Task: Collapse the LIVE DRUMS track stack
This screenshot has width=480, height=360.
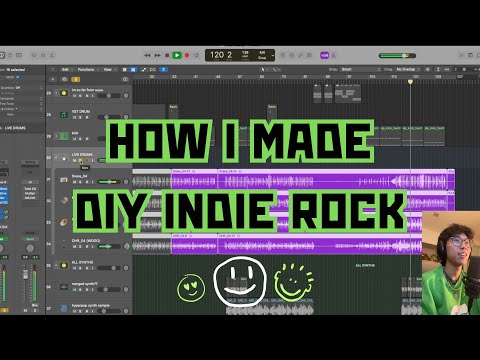Action: point(56,158)
